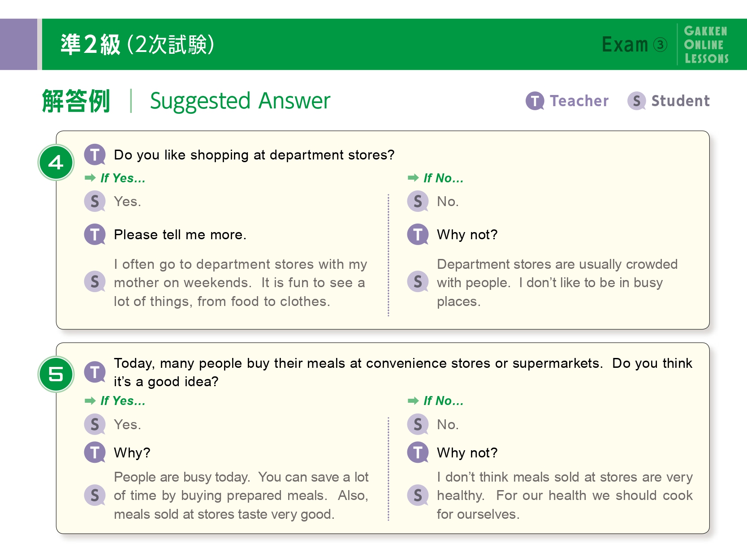Click T icon beside department stores question

pos(95,155)
